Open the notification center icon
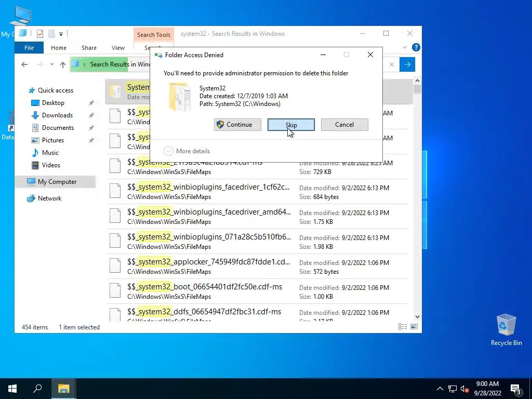The width and height of the screenshot is (532, 399). [x=516, y=389]
